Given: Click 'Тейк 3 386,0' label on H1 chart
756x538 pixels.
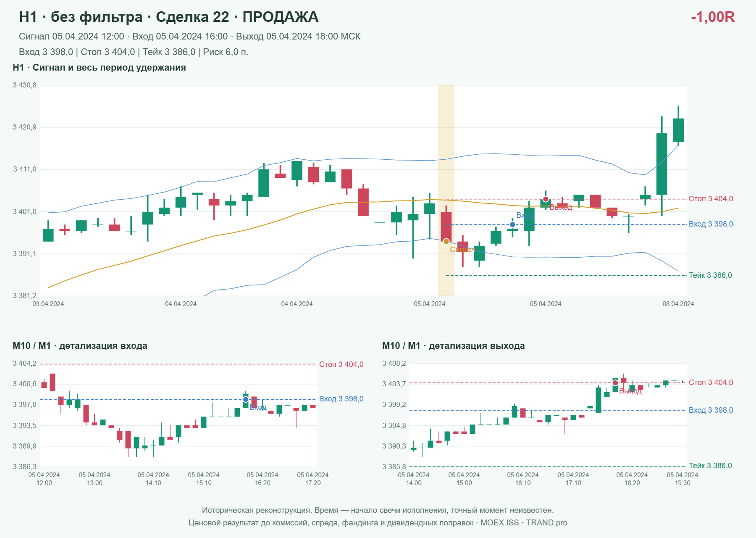Looking at the screenshot, I should tap(710, 275).
